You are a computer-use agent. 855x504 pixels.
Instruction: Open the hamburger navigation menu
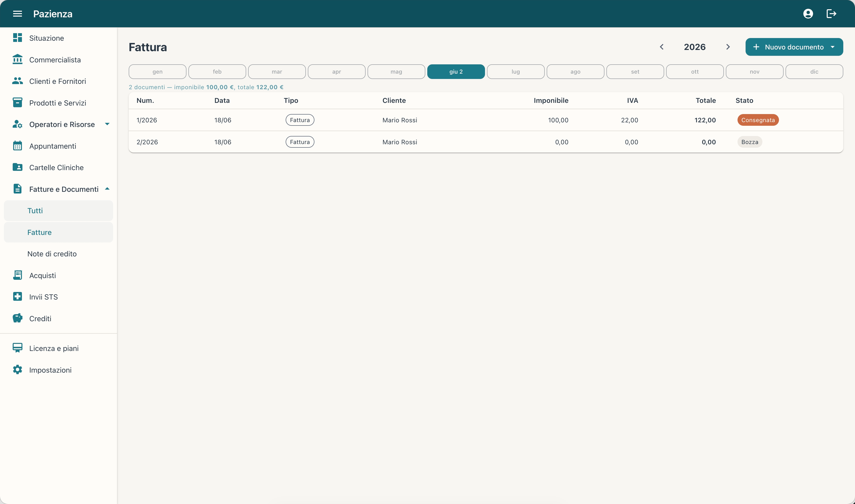pyautogui.click(x=17, y=14)
